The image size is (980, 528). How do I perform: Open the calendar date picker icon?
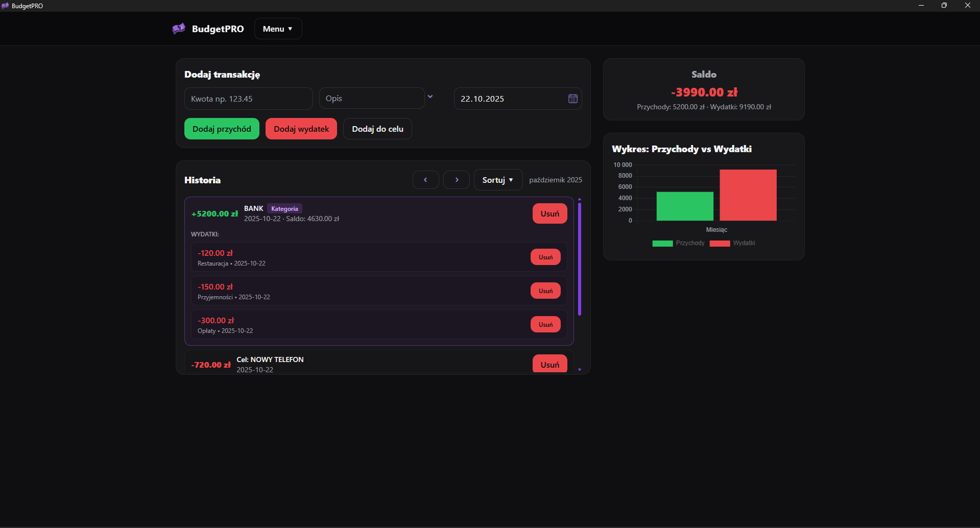[572, 99]
